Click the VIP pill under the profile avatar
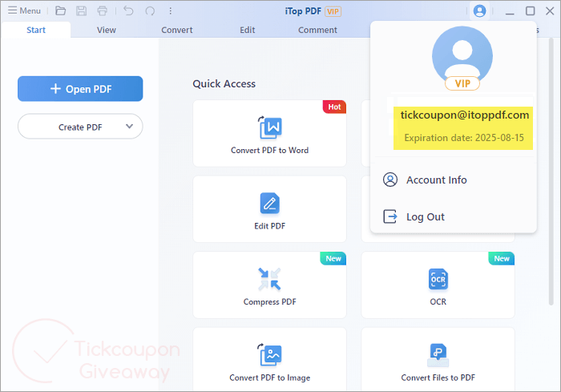Screen dimensions: 561x392 (462, 83)
